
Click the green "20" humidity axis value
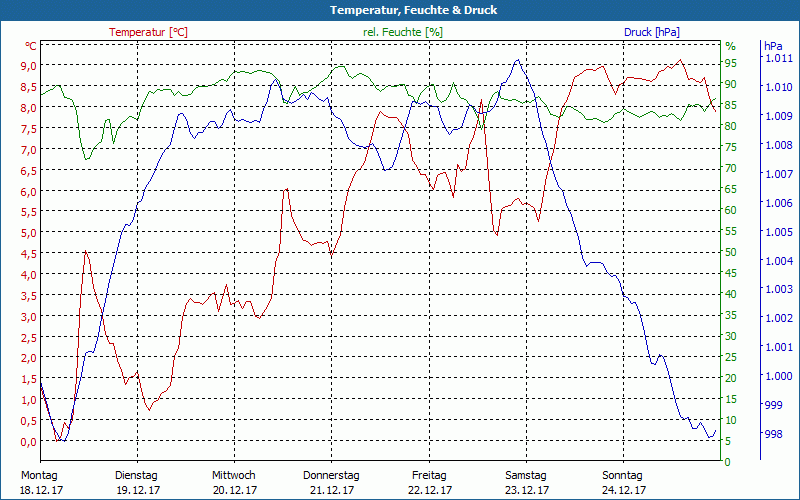point(731,378)
